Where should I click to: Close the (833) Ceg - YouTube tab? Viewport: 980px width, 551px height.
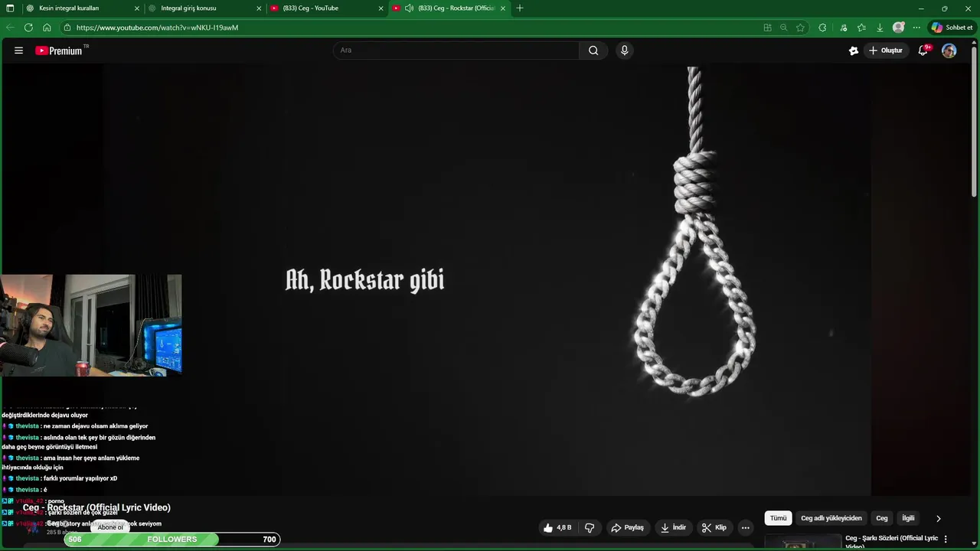(381, 8)
